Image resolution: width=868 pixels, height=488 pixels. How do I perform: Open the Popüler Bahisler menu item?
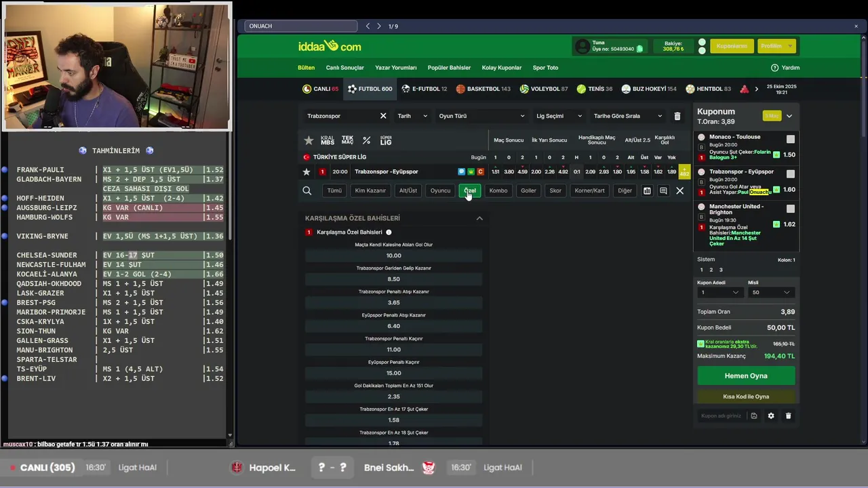(449, 68)
